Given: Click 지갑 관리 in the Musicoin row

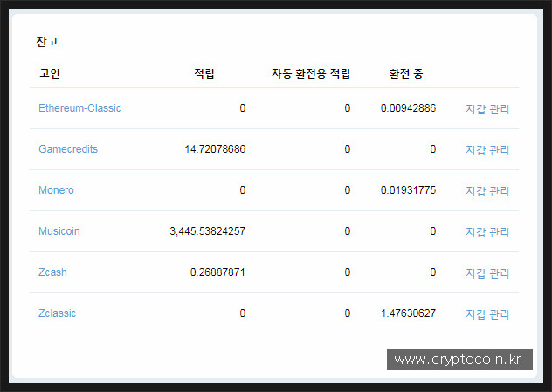Looking at the screenshot, I should tap(487, 232).
